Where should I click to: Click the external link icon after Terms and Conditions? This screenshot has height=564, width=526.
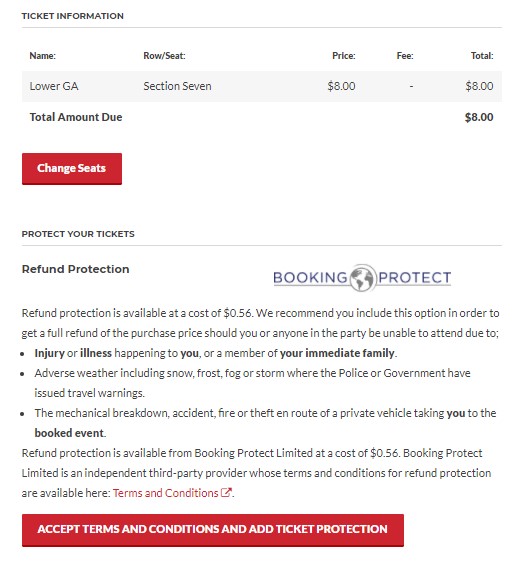[226, 492]
